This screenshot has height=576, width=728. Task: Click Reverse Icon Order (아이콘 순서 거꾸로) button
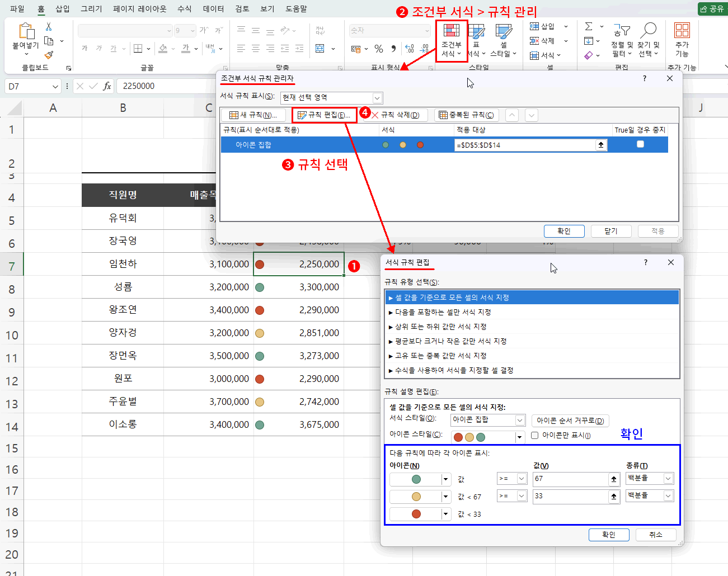tap(570, 421)
